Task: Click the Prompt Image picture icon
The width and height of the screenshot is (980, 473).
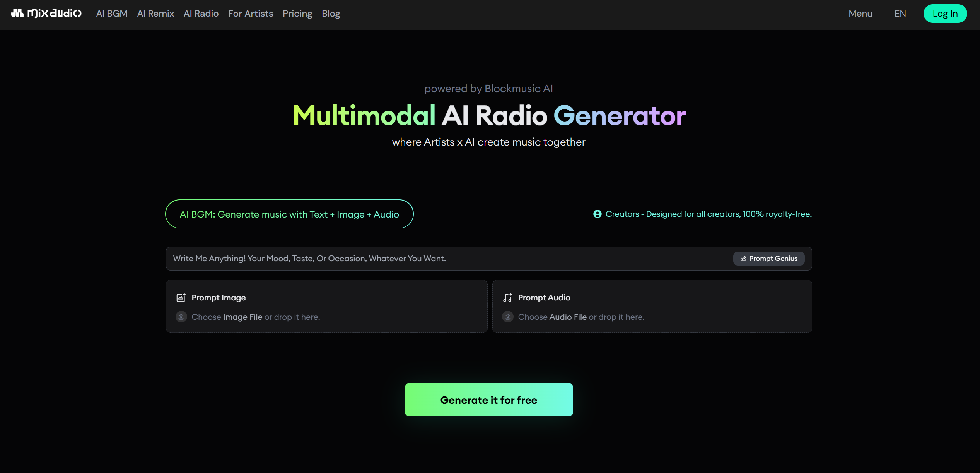Action: [181, 297]
